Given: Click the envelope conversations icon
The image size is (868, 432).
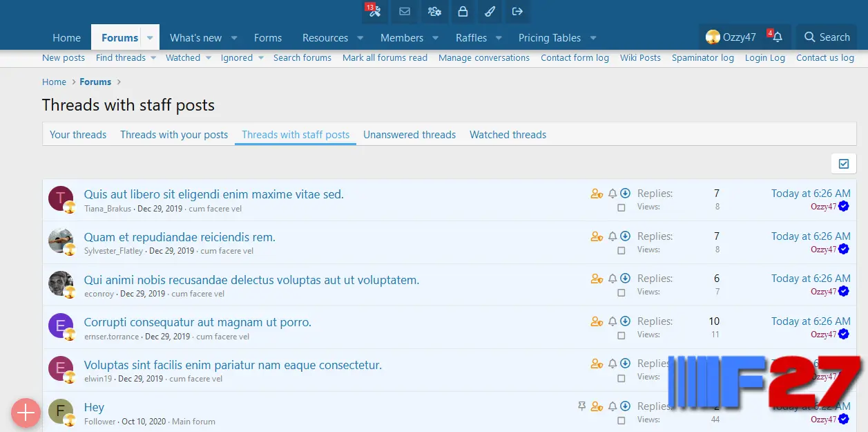Looking at the screenshot, I should [x=405, y=12].
